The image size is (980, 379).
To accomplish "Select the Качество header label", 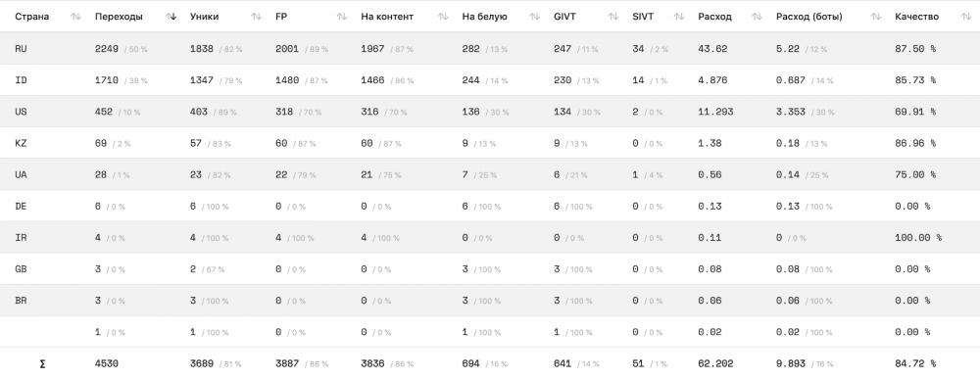I will pyautogui.click(x=916, y=17).
